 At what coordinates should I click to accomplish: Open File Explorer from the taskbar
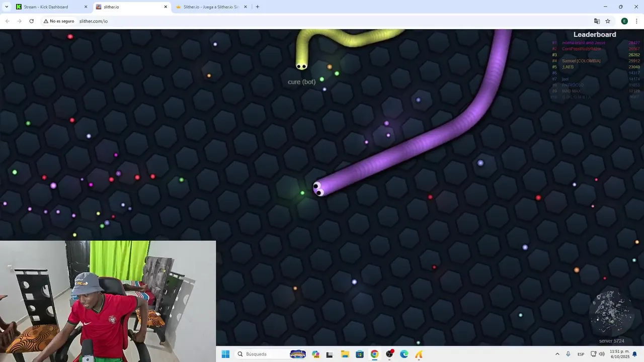345,354
